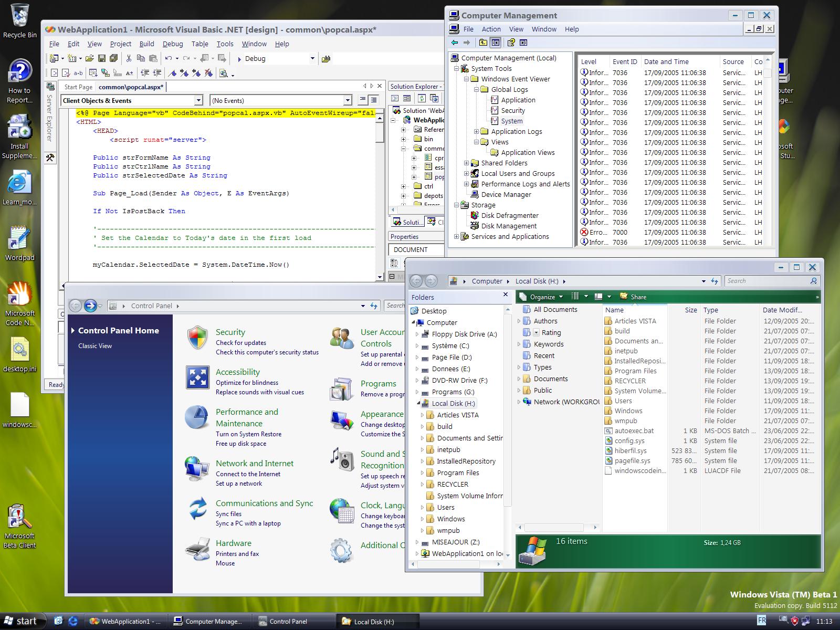Click Up One Level icon in Computer Management
Image resolution: width=840 pixels, height=630 pixels.
click(483, 43)
